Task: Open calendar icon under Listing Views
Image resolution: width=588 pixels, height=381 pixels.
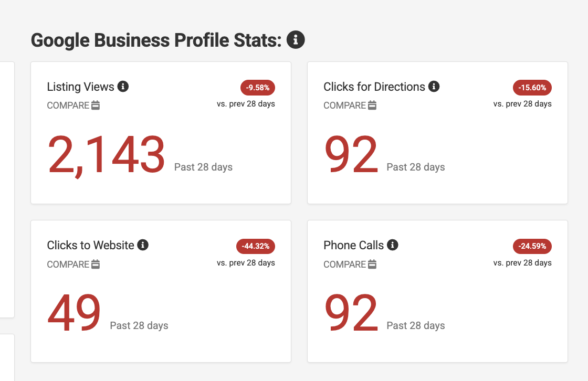Action: (x=96, y=105)
